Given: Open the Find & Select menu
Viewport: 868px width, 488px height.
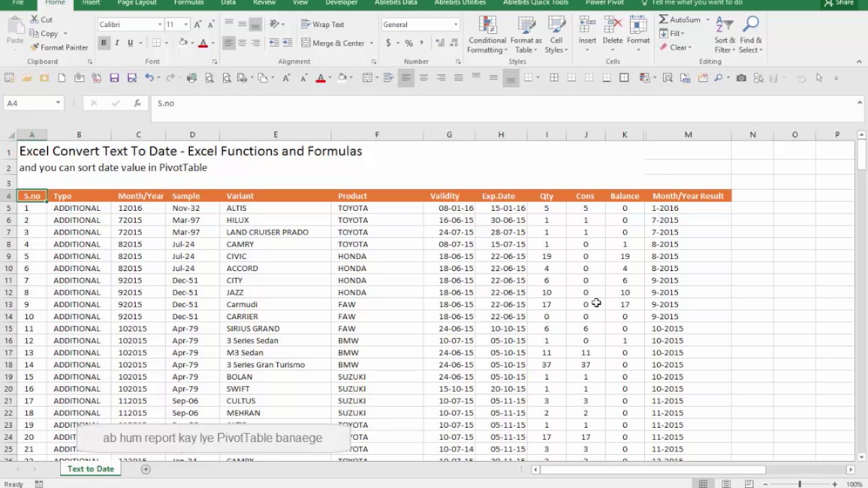Looking at the screenshot, I should 751,35.
